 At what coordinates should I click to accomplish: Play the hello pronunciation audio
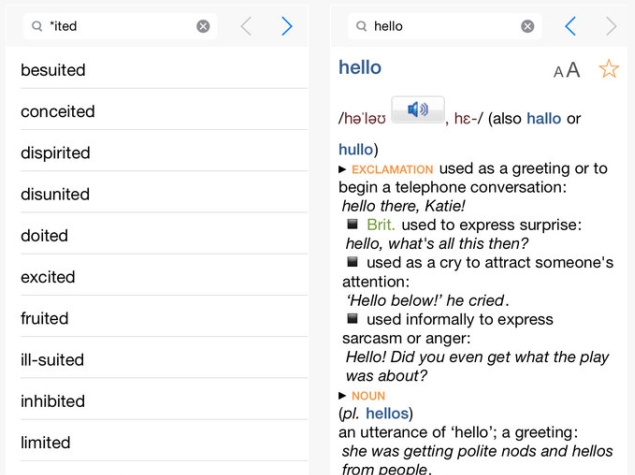[x=418, y=109]
